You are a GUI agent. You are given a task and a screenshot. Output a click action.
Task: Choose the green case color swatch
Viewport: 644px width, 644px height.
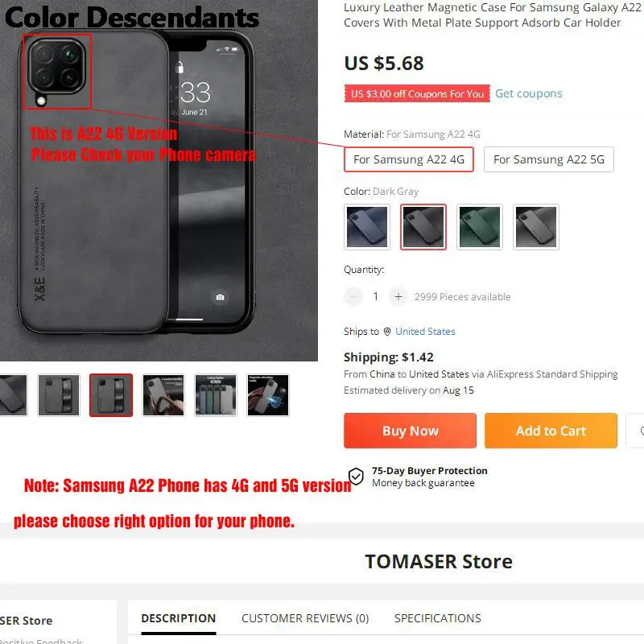(480, 227)
